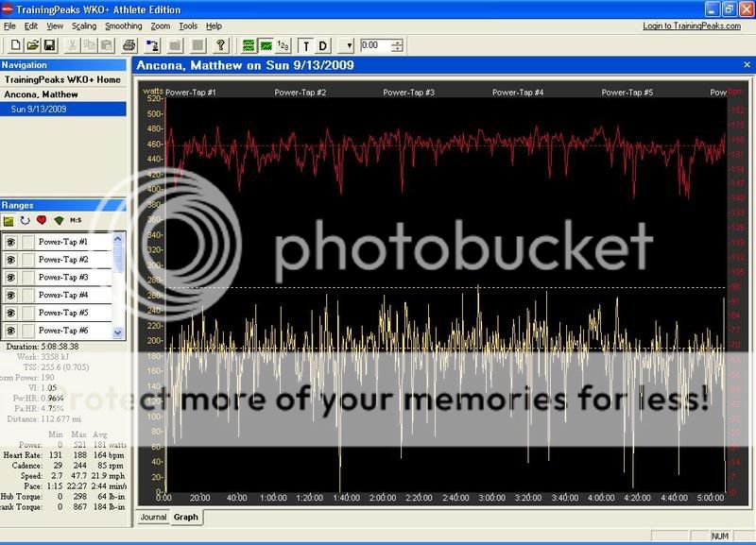Toggle eye visibility for Power-Tap #5
Viewport: 756px width, 545px height.
[10, 314]
